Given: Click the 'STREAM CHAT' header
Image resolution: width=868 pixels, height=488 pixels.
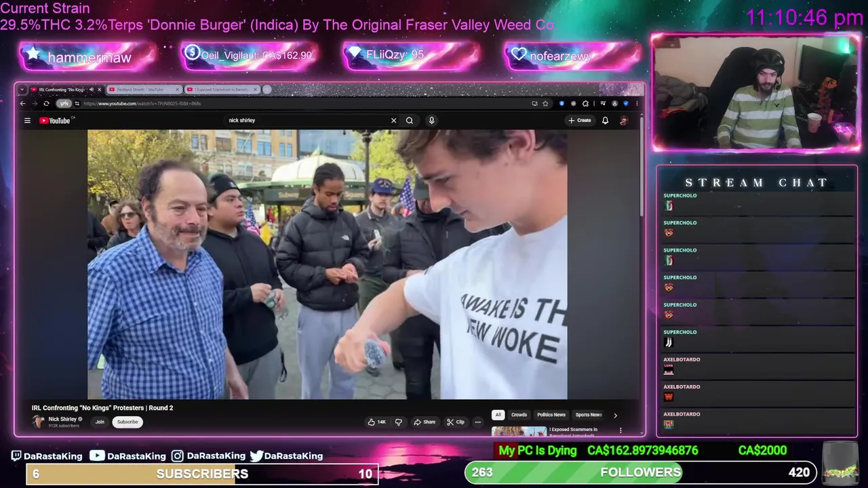Looking at the screenshot, I should pyautogui.click(x=756, y=182).
